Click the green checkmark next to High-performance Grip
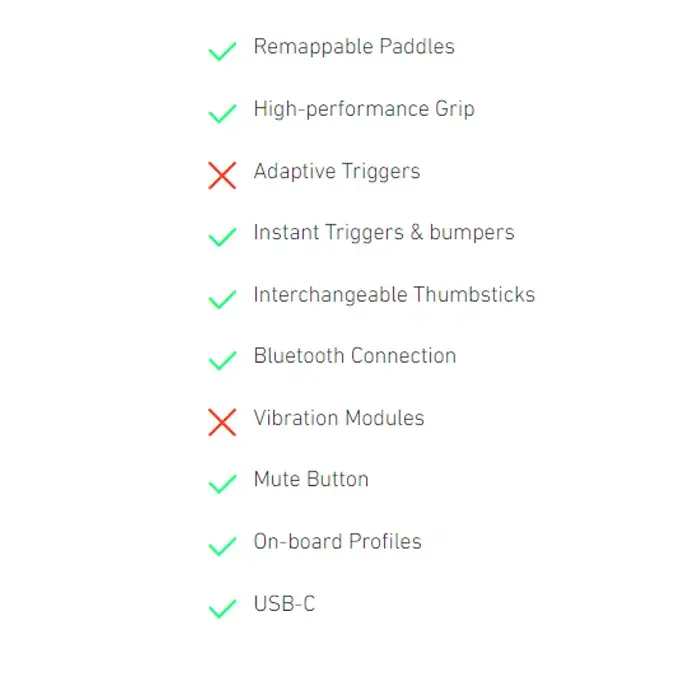The height and width of the screenshot is (700, 700). pos(222,113)
